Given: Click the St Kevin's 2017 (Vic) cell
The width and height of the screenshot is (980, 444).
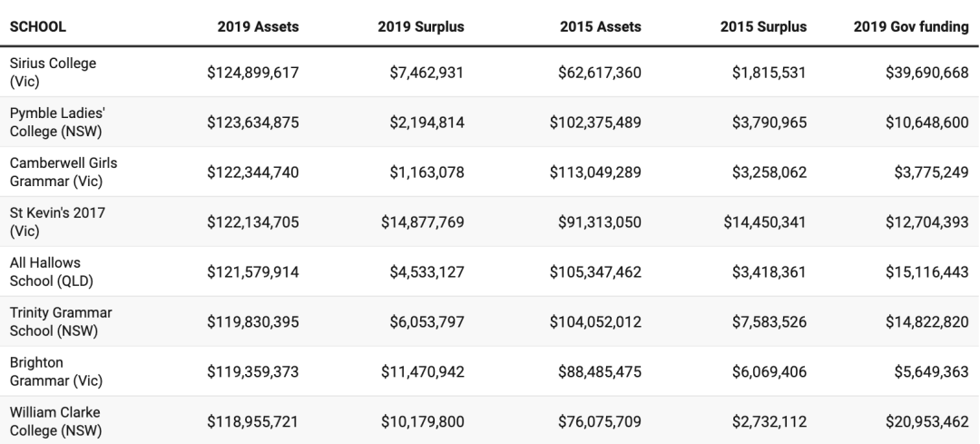Looking at the screenshot, I should (x=57, y=222).
